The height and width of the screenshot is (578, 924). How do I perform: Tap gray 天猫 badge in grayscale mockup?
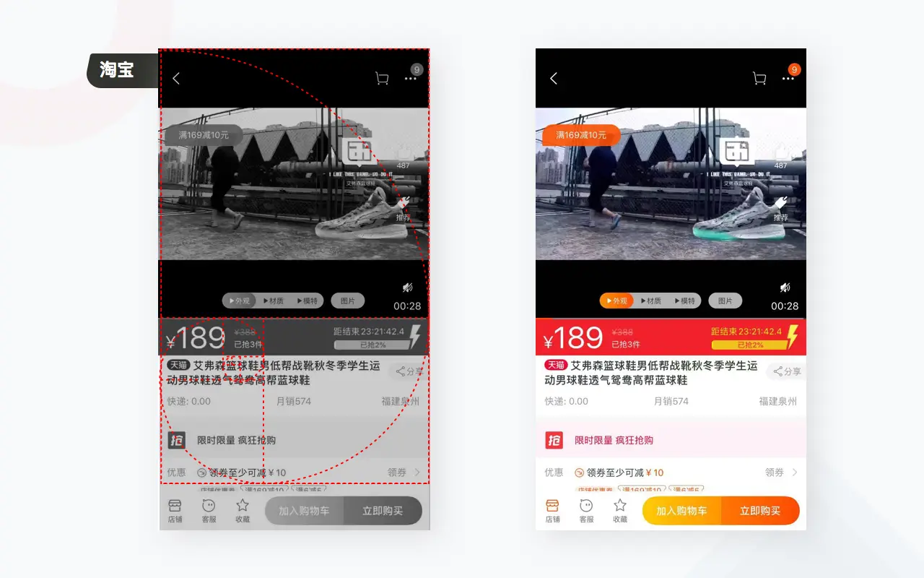tap(178, 365)
